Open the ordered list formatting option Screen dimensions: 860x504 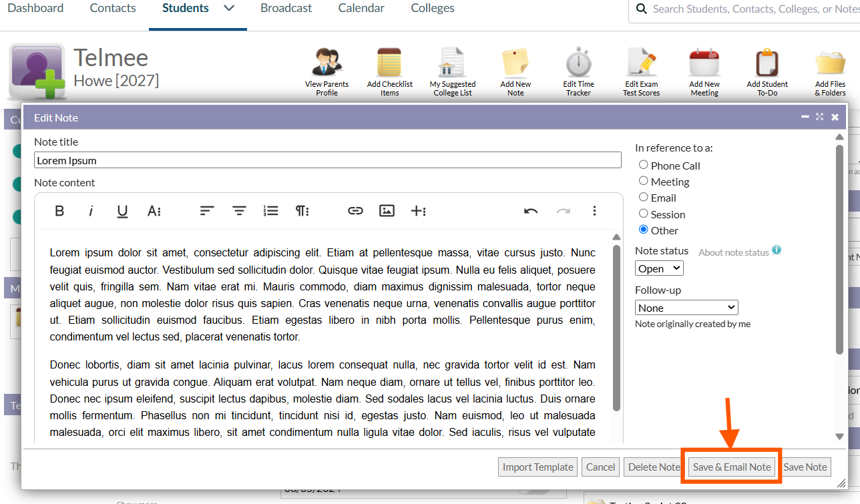270,211
